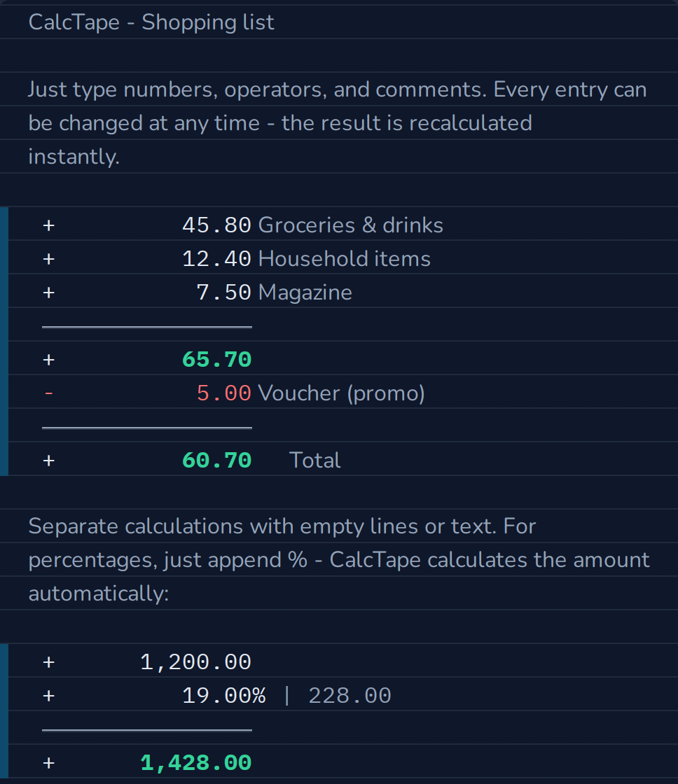The width and height of the screenshot is (678, 784).
Task: Click the 1,428.00 final result
Action: (x=195, y=762)
